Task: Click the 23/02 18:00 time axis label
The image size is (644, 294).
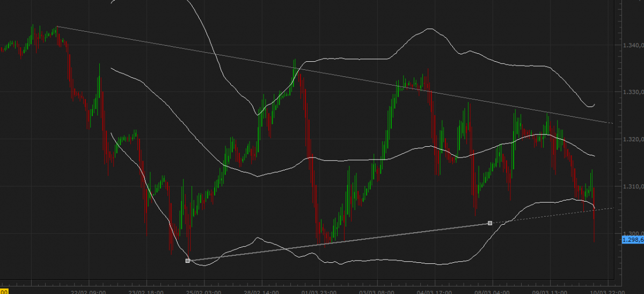Action: (x=147, y=291)
